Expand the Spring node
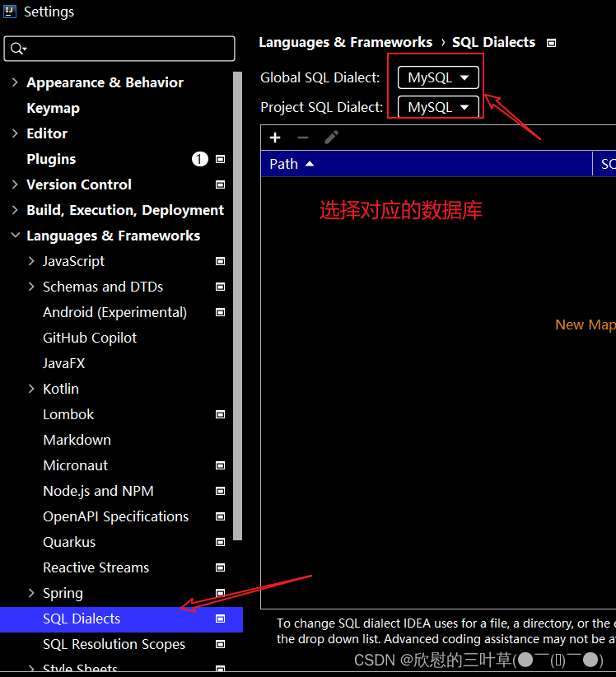This screenshot has width=616, height=677. 31,593
